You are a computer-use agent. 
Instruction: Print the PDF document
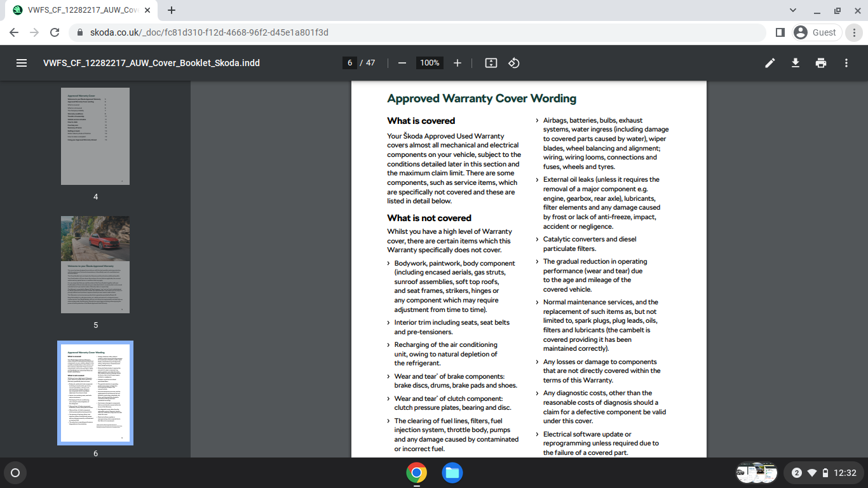pyautogui.click(x=821, y=63)
